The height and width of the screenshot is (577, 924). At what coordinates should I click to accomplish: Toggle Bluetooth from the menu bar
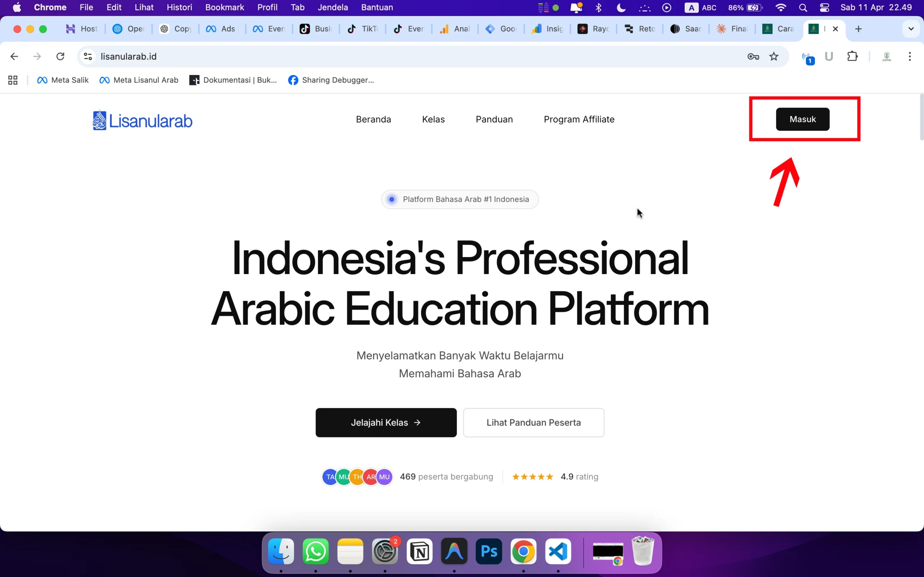click(599, 7)
